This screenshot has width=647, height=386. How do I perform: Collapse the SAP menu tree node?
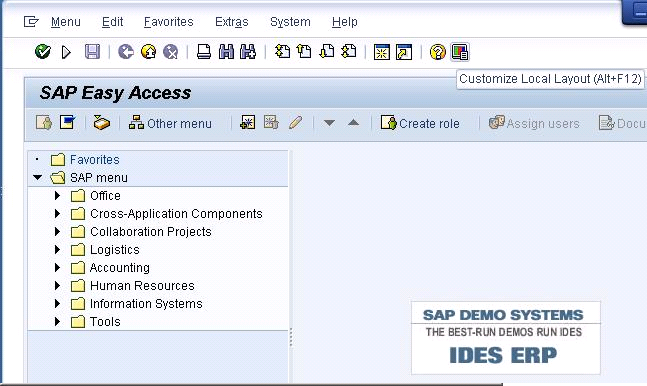(38, 178)
